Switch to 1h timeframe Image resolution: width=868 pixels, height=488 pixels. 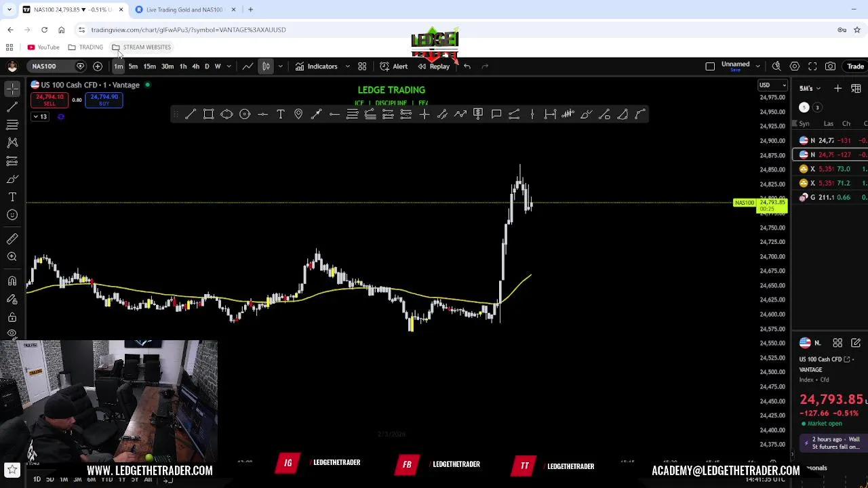pos(183,66)
